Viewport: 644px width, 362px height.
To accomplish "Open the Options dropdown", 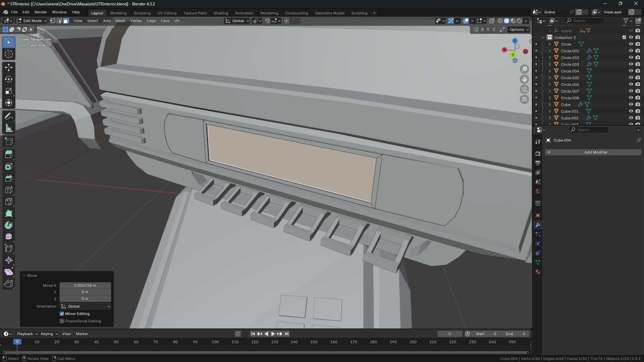I will click(x=519, y=30).
